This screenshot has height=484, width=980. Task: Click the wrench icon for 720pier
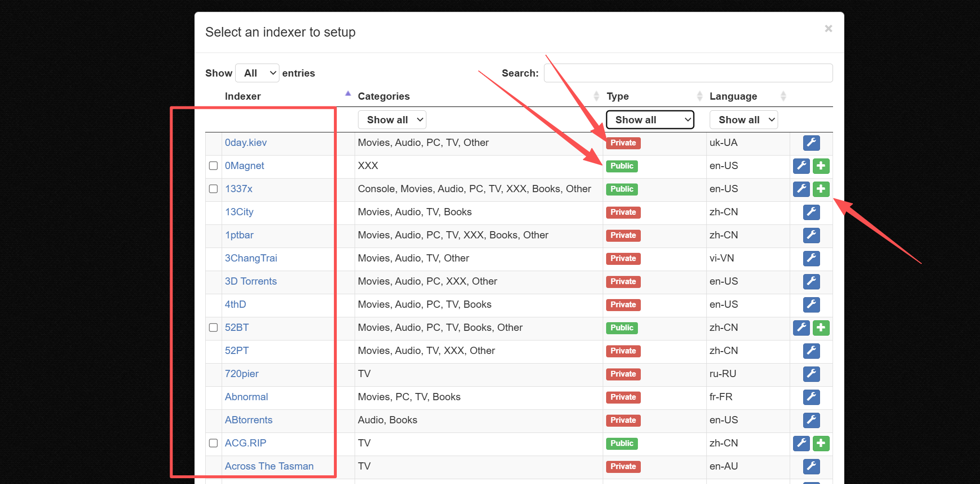point(811,374)
